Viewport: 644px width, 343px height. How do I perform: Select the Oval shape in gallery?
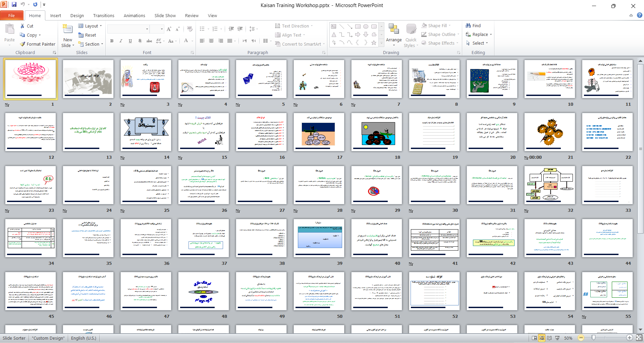[x=366, y=26]
